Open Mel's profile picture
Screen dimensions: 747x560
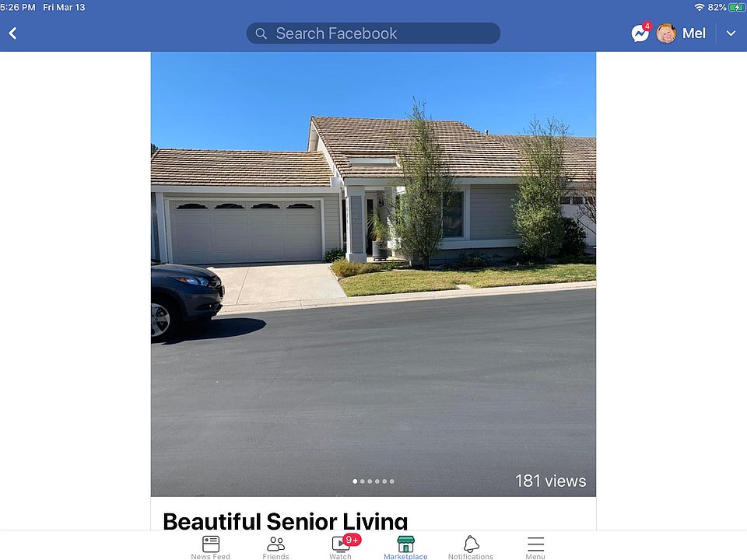click(666, 33)
